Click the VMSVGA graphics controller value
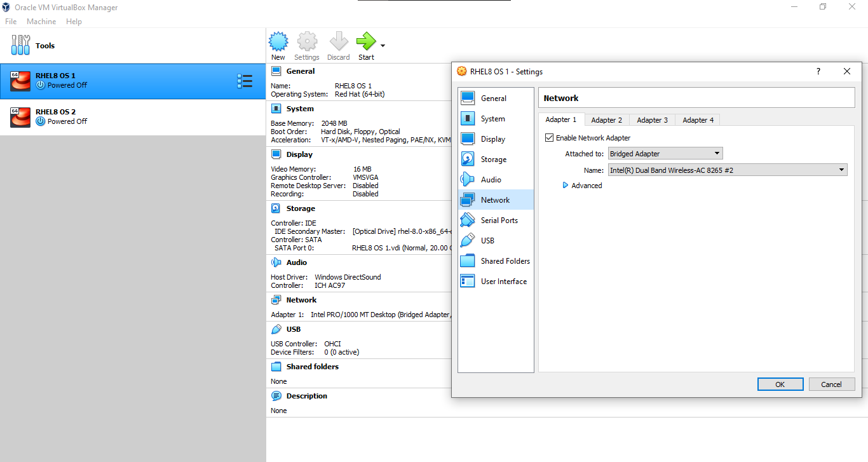This screenshot has height=462, width=868. point(365,177)
